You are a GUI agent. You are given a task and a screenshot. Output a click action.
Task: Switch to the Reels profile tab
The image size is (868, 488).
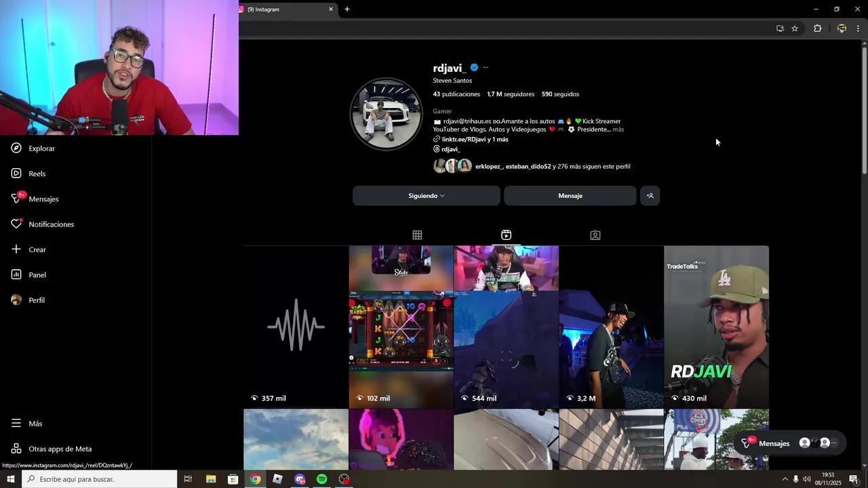coord(506,235)
